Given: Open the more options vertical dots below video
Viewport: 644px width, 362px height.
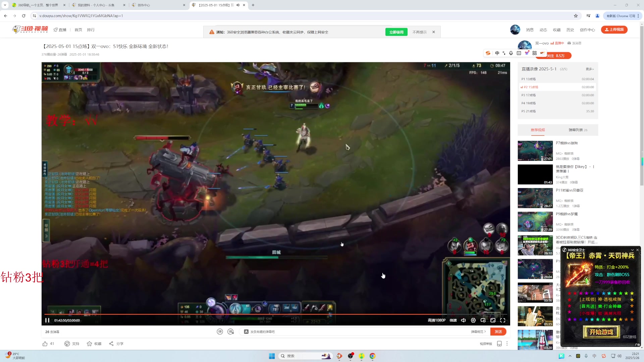Looking at the screenshot, I should coord(507,344).
